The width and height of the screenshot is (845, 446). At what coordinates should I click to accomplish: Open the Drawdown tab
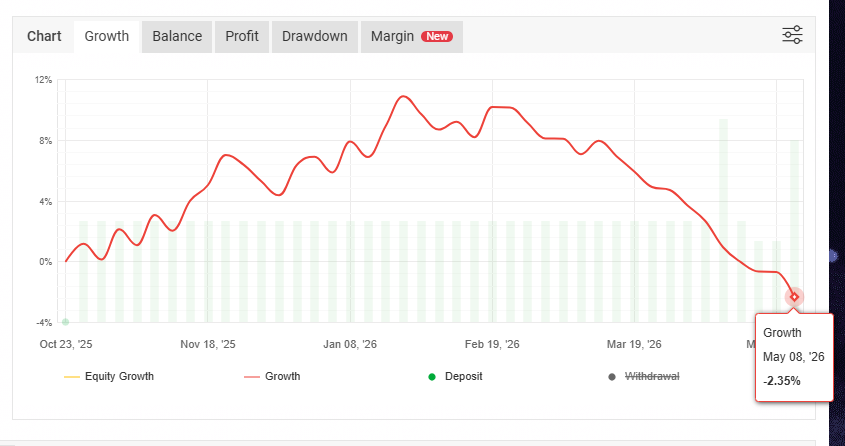[315, 37]
